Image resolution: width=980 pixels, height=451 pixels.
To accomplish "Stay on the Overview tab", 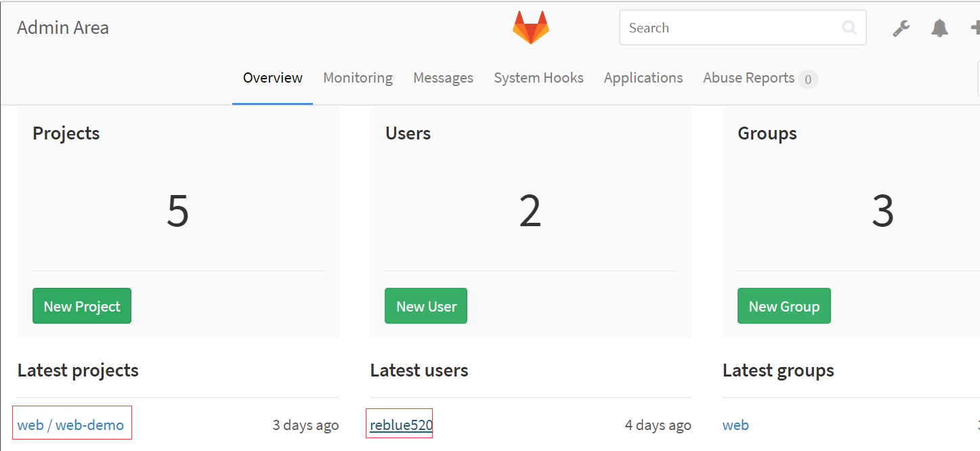I will click(272, 77).
